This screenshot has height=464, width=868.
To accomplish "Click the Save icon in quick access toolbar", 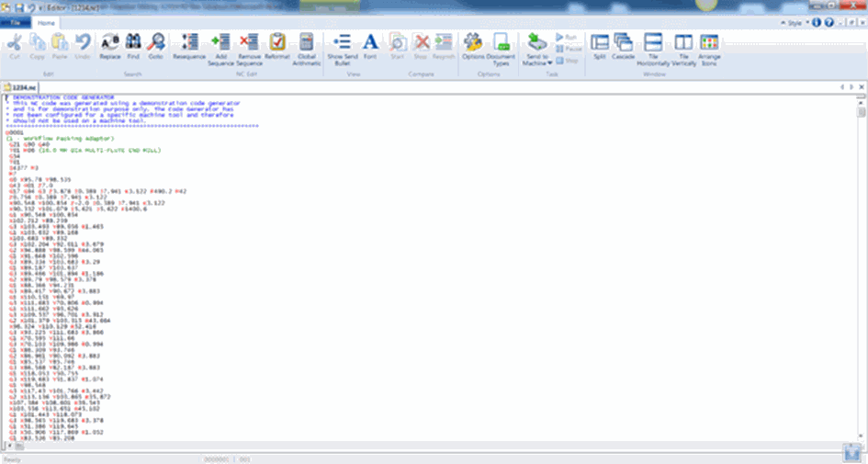I will coord(19,7).
